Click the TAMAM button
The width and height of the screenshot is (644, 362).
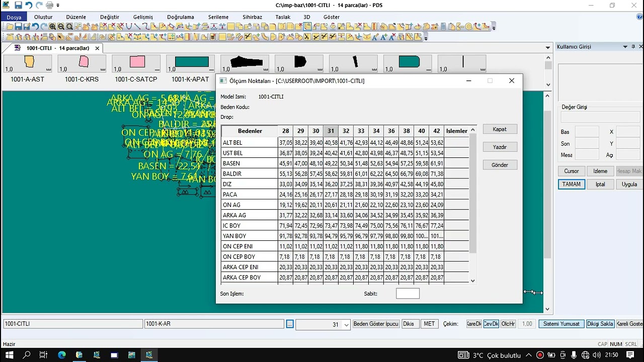click(572, 185)
